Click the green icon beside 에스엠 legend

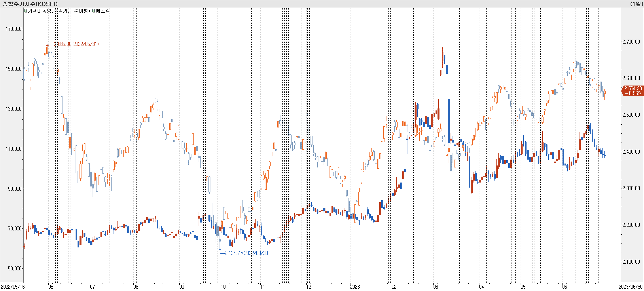94,11
